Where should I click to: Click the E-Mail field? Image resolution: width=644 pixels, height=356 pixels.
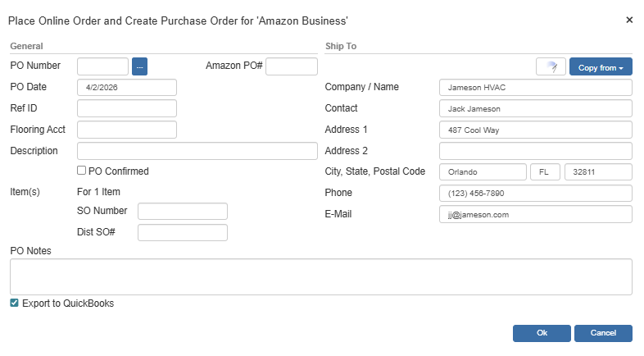(536, 214)
